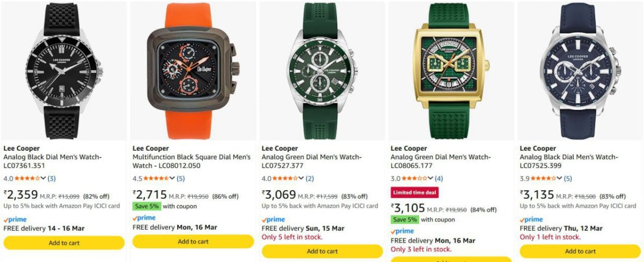Add LC07361.351 black dial watch to cart
Screen dimensions: 644x262
64,243
